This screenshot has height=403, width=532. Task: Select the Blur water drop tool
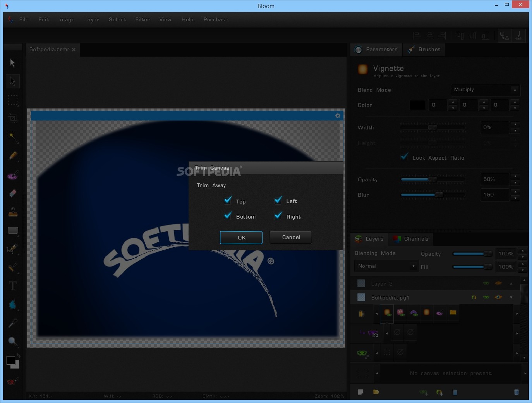[13, 305]
